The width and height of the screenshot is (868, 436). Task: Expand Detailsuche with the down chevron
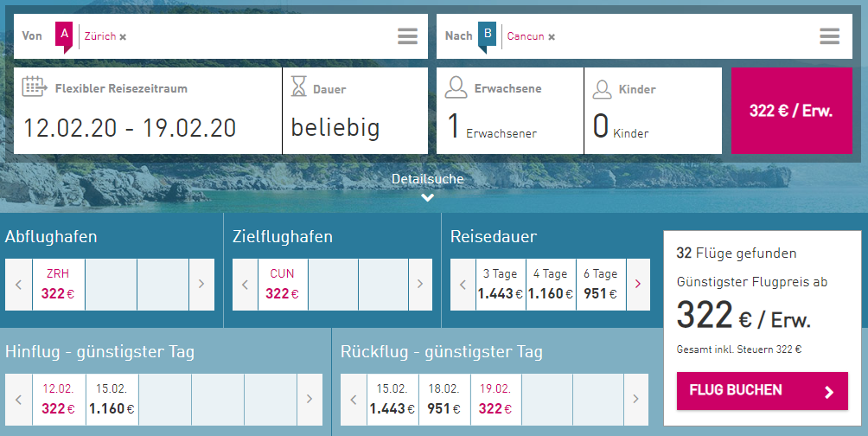[427, 197]
